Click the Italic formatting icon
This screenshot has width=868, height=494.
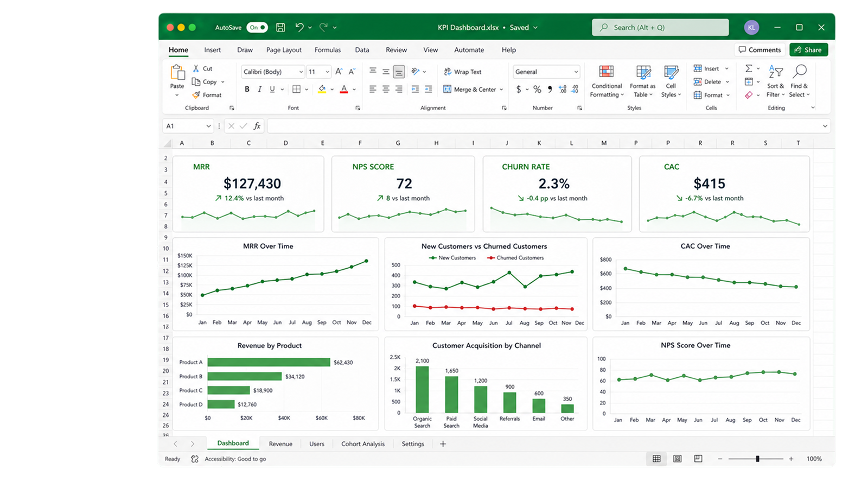click(259, 89)
